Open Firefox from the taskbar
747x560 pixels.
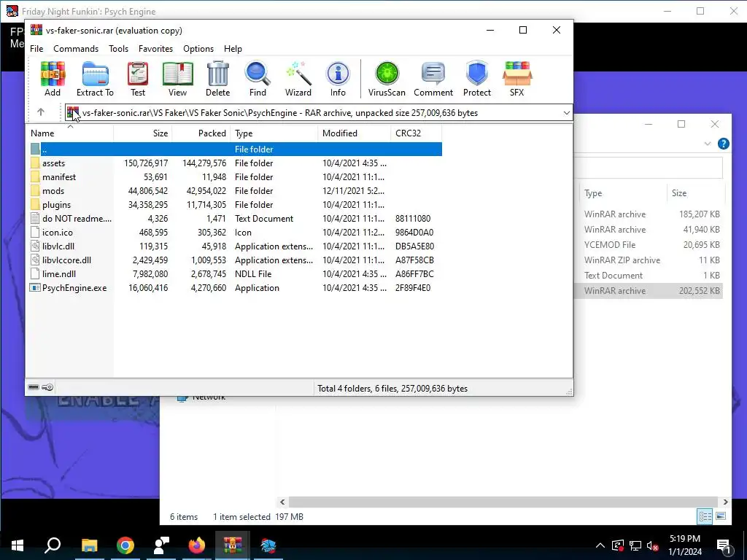coord(196,545)
